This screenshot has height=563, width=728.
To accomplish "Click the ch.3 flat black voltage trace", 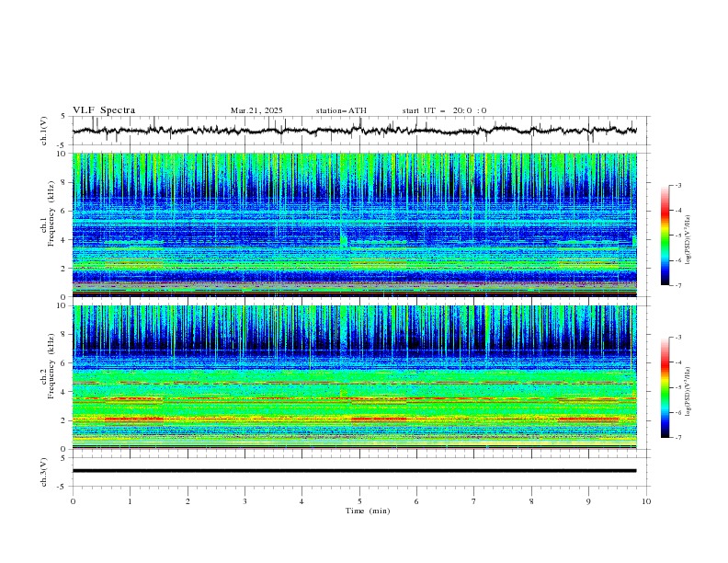I will click(354, 471).
